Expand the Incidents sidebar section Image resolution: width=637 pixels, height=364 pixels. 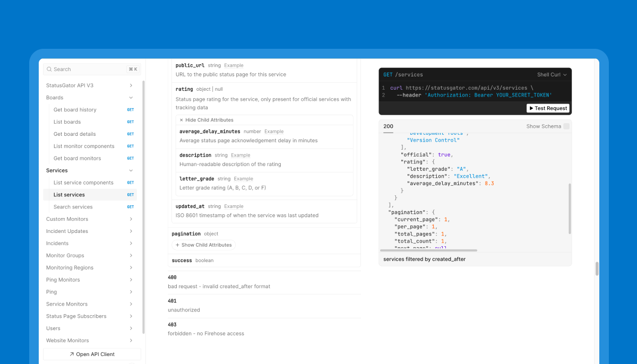[x=131, y=244]
